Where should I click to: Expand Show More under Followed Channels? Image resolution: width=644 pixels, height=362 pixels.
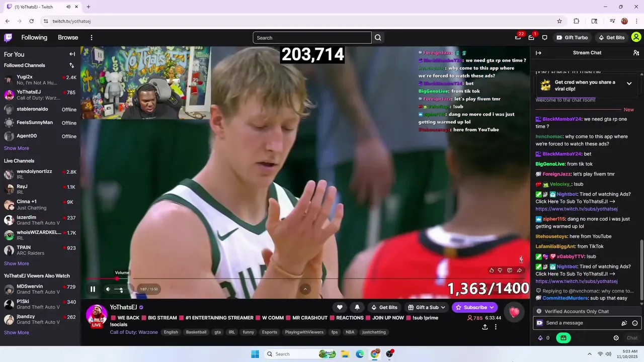(x=17, y=148)
